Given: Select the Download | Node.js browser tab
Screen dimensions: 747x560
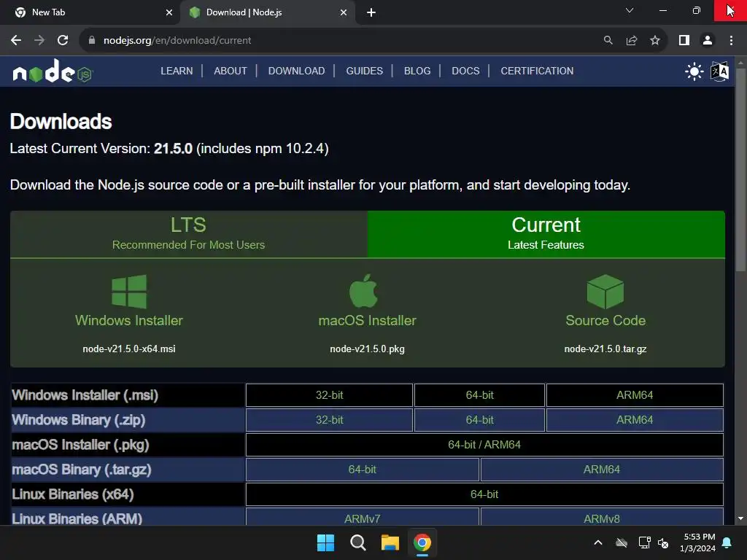Looking at the screenshot, I should point(267,12).
